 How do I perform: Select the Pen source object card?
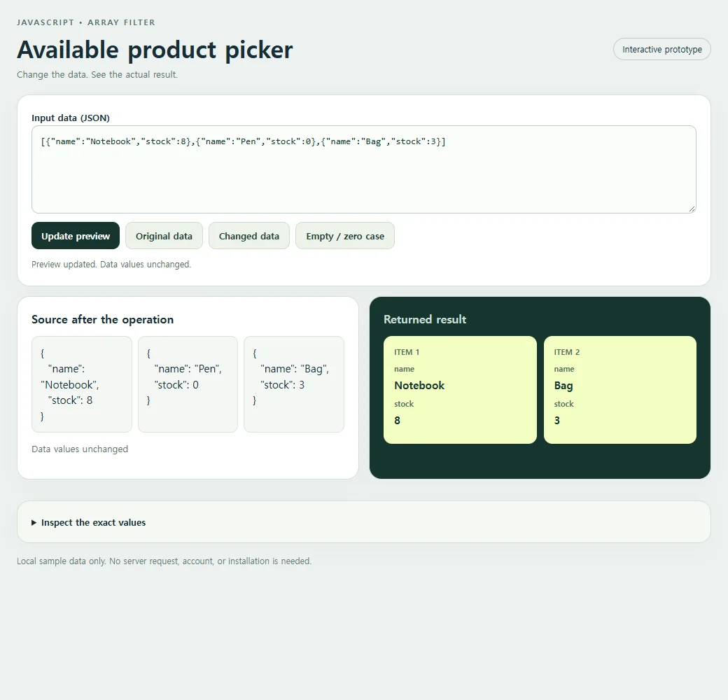coord(188,384)
